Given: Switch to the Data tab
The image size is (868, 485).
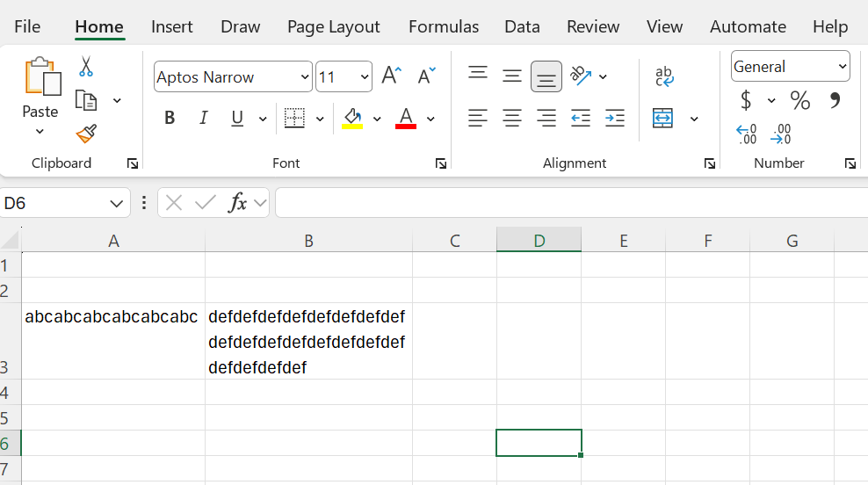Looking at the screenshot, I should (522, 26).
